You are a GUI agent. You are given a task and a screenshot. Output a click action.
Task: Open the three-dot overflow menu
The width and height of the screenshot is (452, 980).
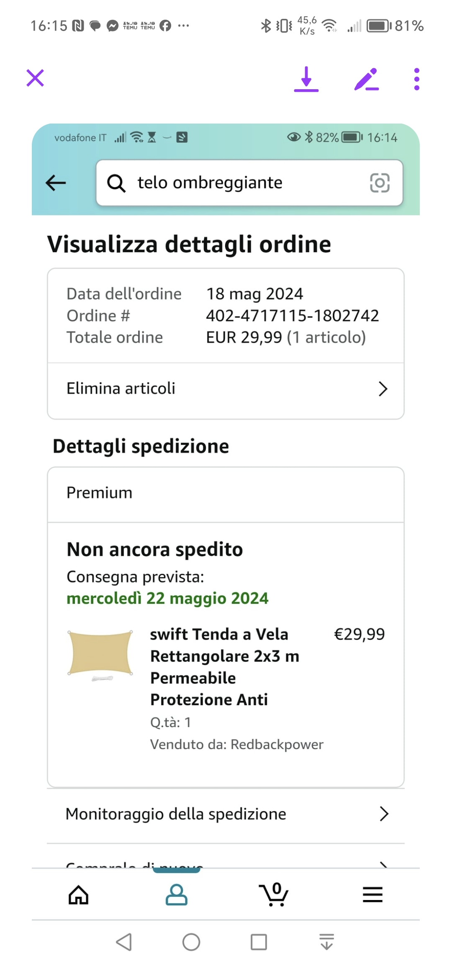coord(416,79)
